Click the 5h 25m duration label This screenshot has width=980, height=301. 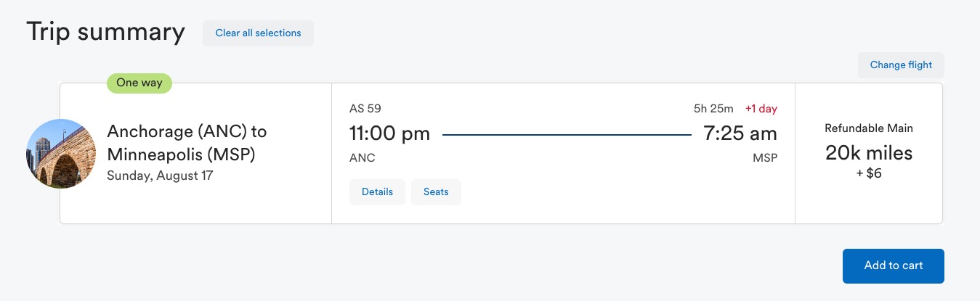[x=713, y=109]
